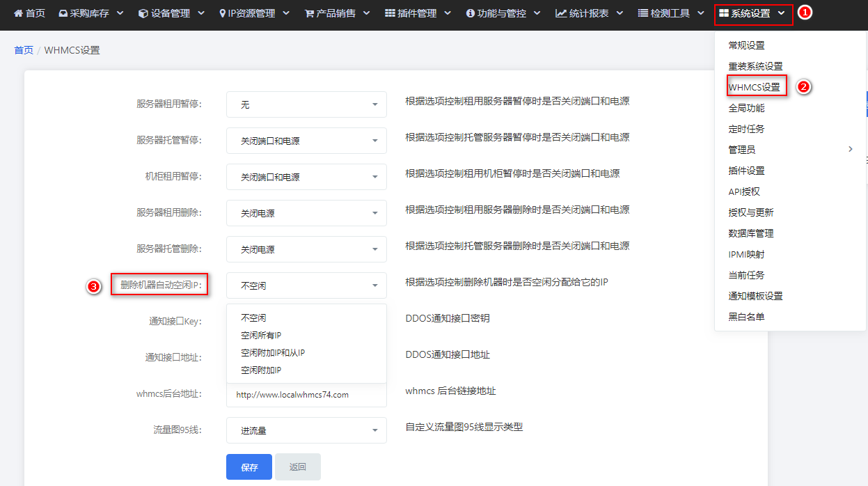Expand the 机柜租用暂停 select box

(306, 177)
